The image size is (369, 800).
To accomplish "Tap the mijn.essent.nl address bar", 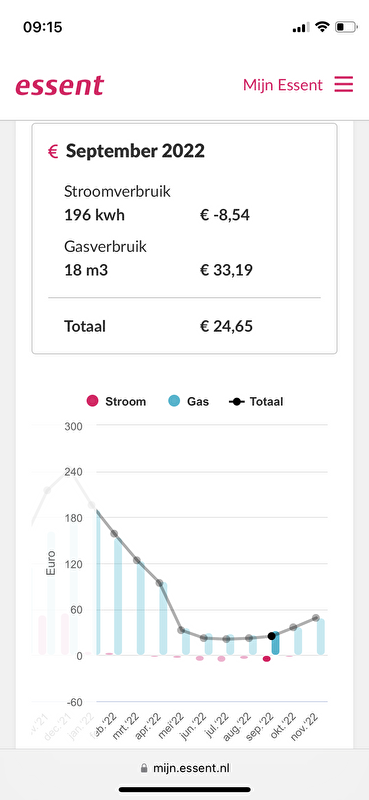I will click(x=184, y=768).
